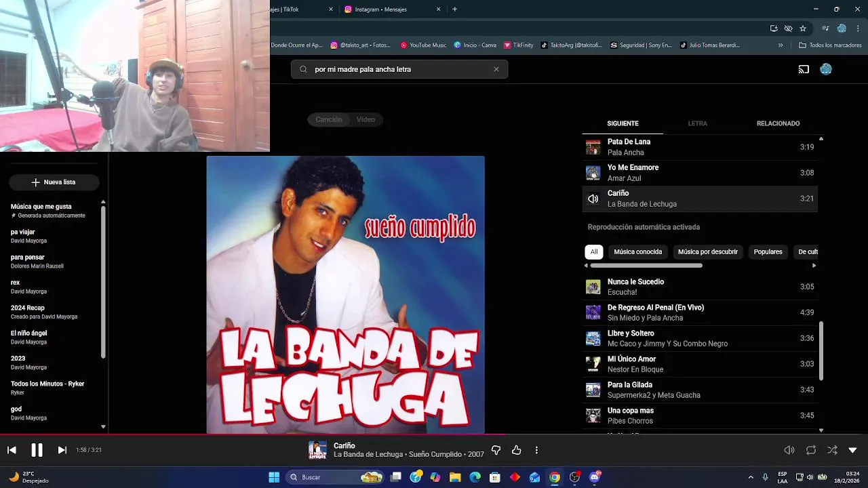Click the volume icon in player bar
The width and height of the screenshot is (868, 488).
tap(789, 450)
